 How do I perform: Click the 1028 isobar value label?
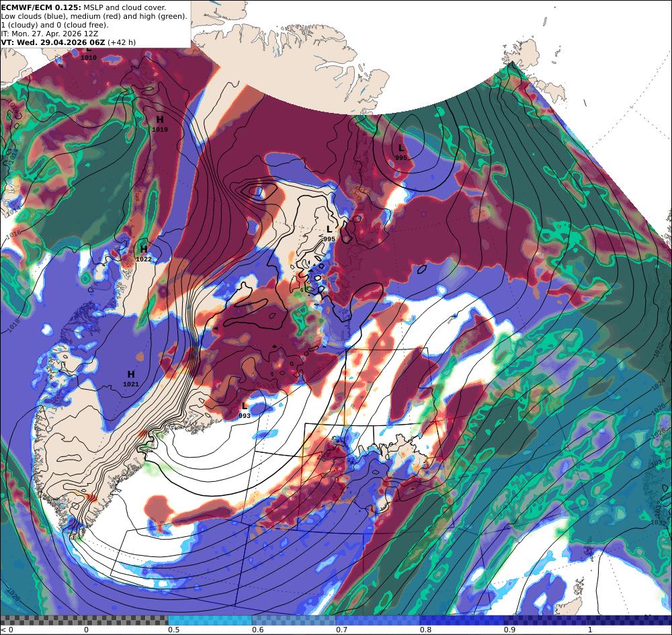[x=659, y=433]
